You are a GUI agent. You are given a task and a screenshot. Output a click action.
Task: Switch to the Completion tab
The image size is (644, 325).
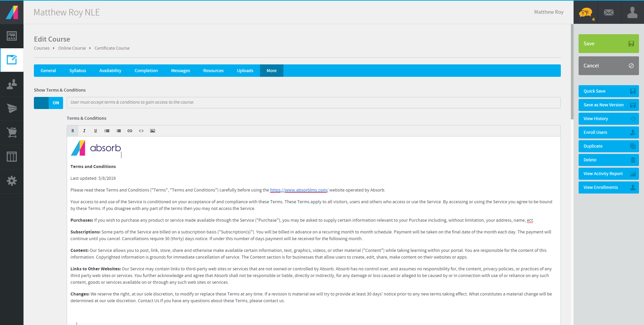click(x=146, y=71)
